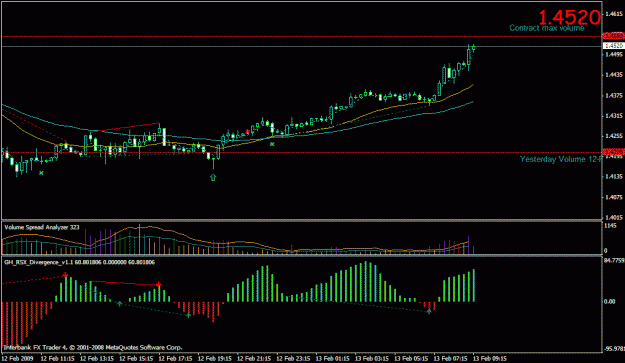Click the 1.4255 price axis label

(x=614, y=136)
